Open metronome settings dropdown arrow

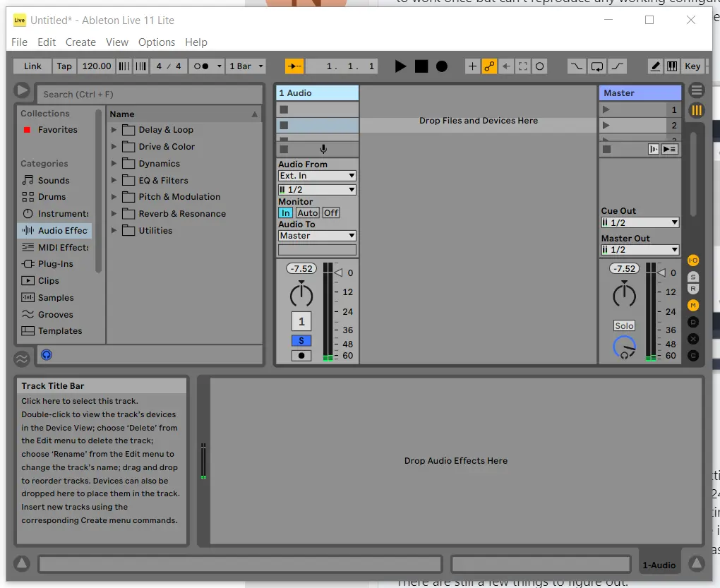[219, 66]
